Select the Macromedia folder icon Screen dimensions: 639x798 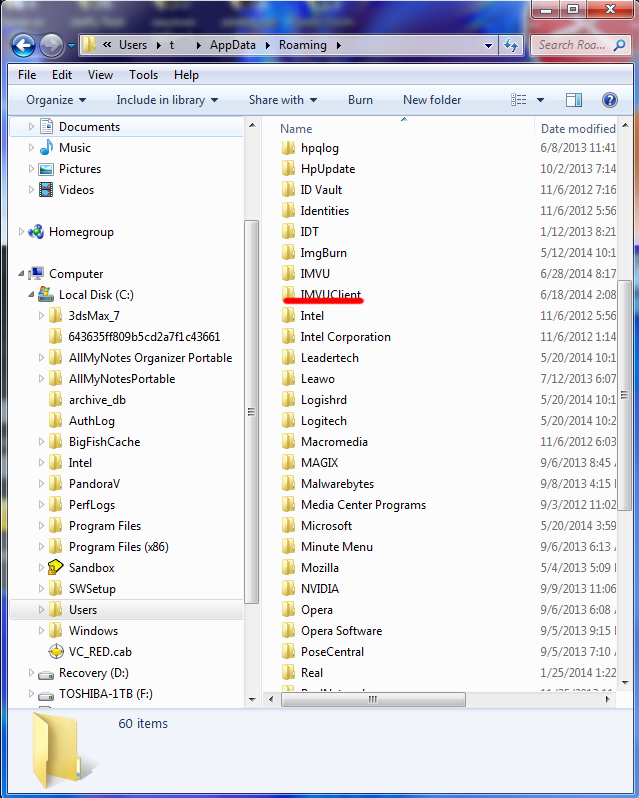(x=288, y=442)
